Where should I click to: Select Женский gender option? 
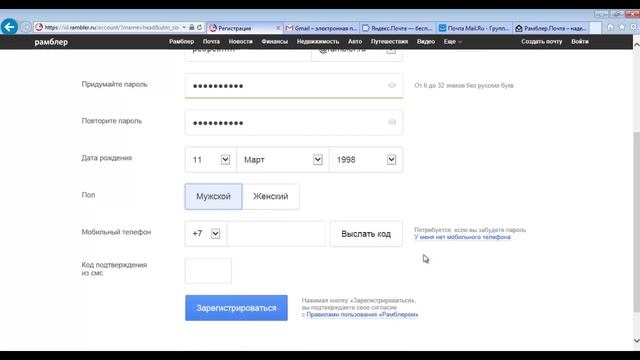(x=271, y=196)
